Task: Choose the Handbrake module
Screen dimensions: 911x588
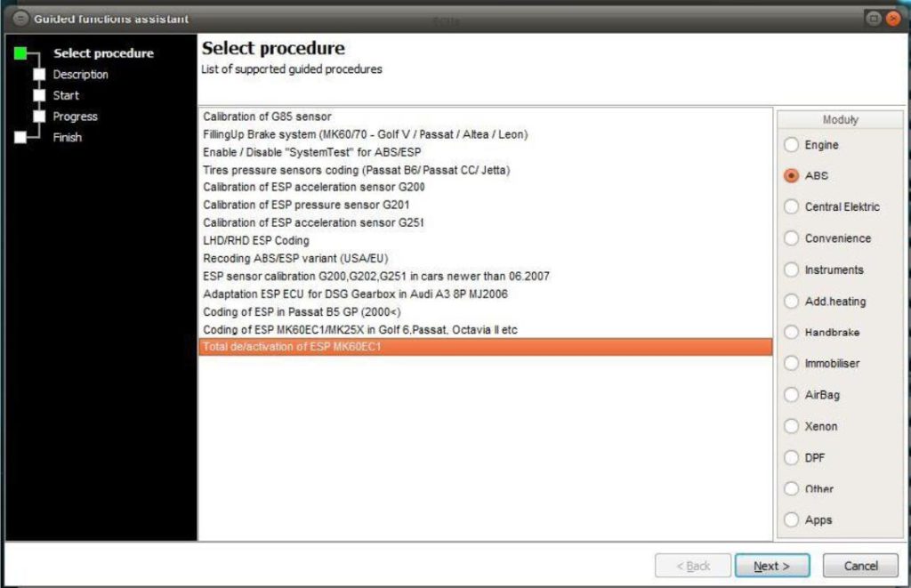Action: [791, 333]
